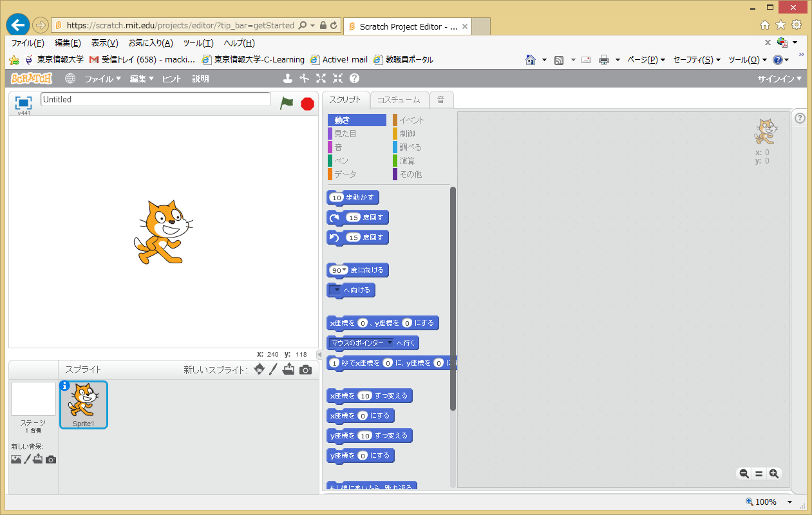Open the ヘルプ(H) browser menu
This screenshot has height=515, width=812.
[x=240, y=43]
